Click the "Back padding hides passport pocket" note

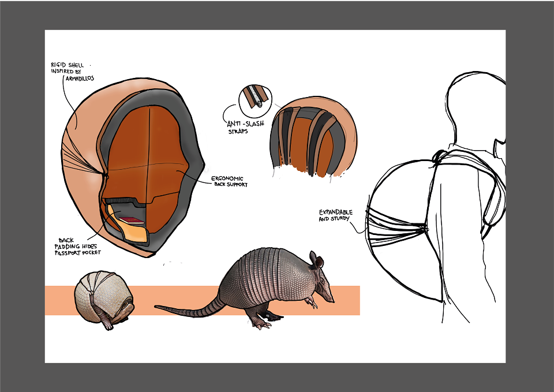tap(77, 247)
